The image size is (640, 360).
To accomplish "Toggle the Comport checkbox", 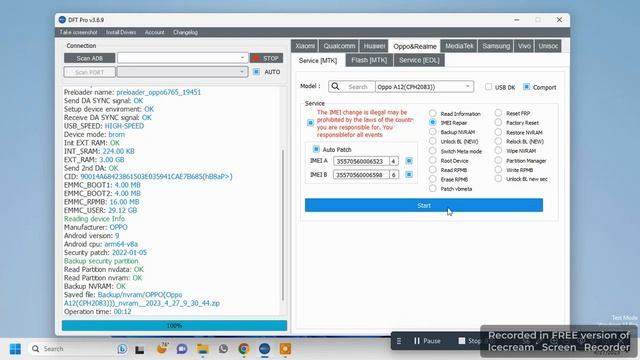I will pyautogui.click(x=527, y=87).
